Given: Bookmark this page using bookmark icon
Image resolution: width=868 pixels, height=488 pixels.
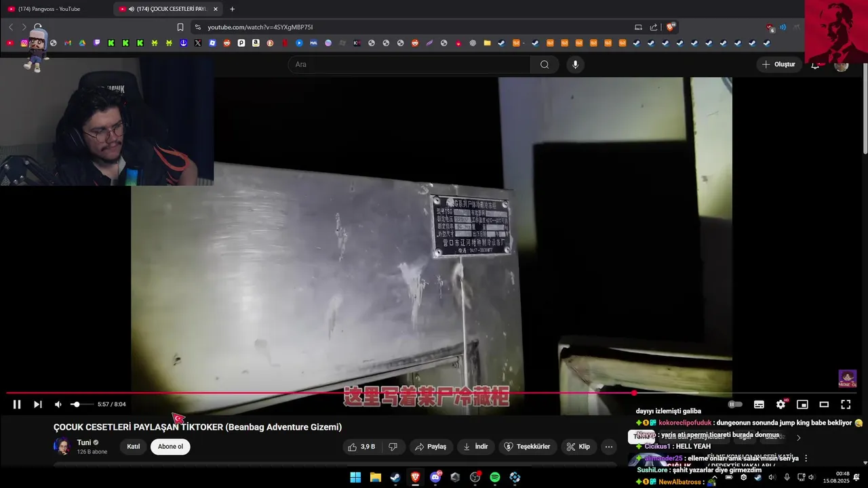Looking at the screenshot, I should [180, 27].
